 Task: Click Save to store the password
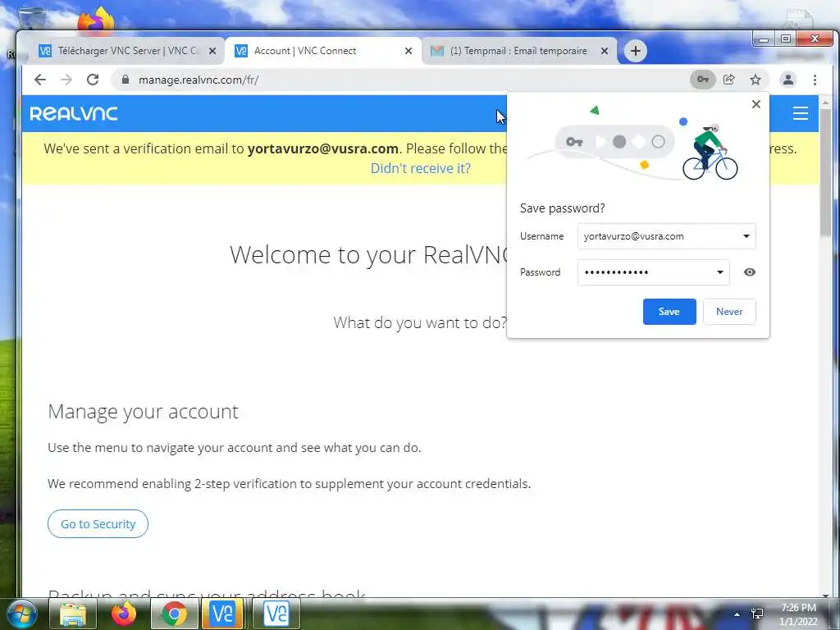click(x=669, y=311)
